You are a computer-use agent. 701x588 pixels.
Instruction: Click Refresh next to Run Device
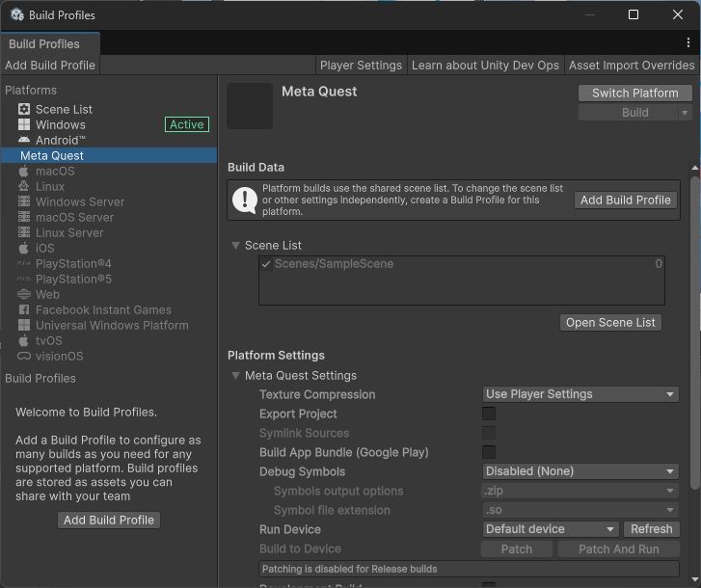(x=652, y=529)
